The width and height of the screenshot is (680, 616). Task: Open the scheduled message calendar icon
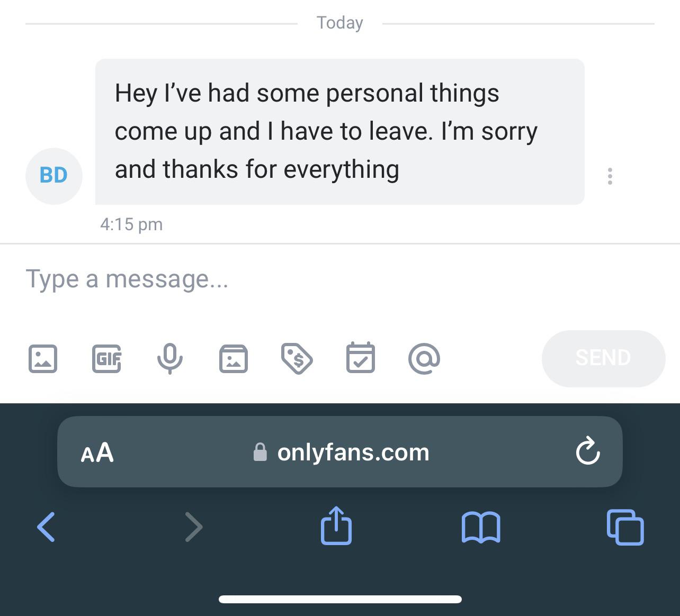[x=361, y=358]
